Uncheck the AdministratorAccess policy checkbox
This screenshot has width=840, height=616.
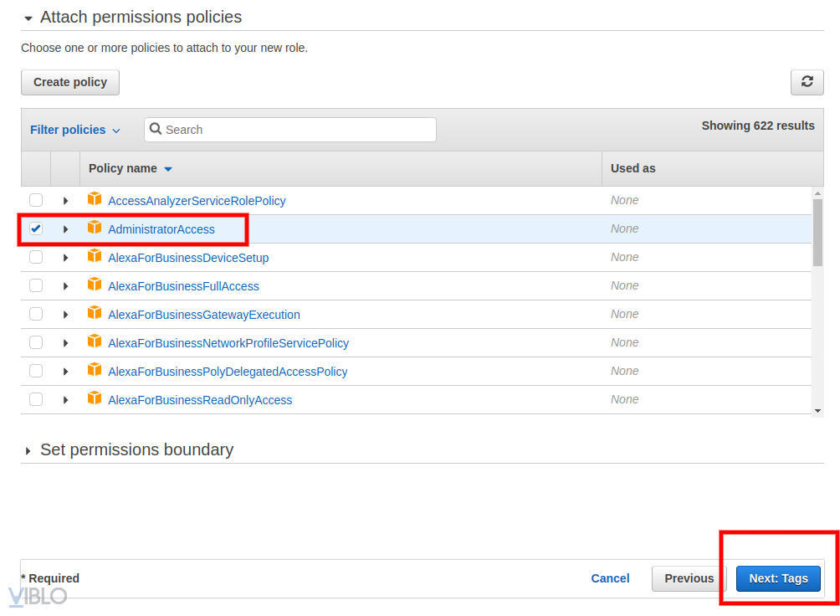(x=36, y=228)
